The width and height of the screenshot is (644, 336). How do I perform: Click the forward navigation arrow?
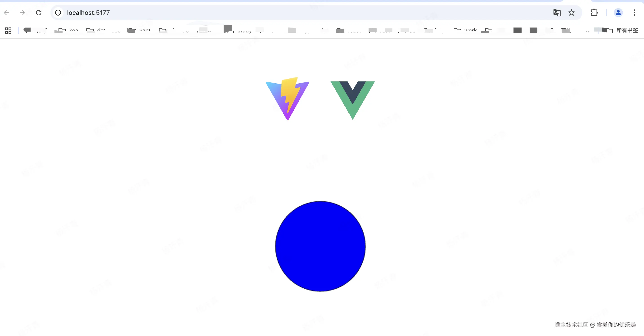[22, 13]
